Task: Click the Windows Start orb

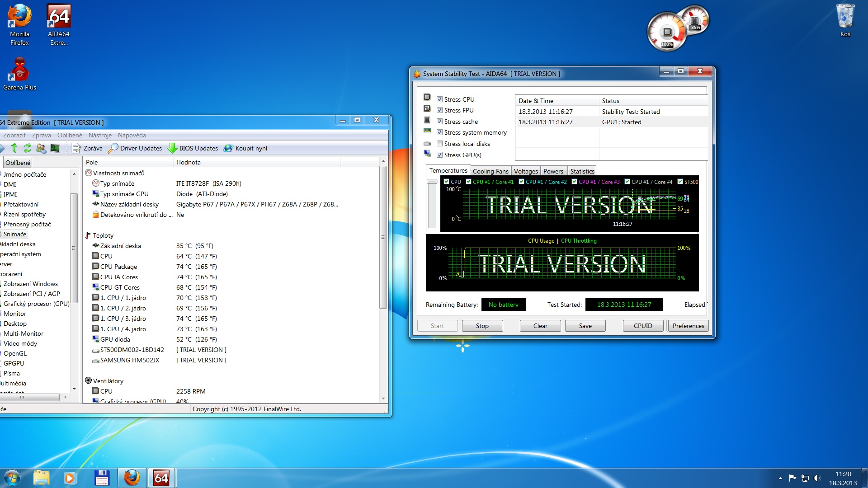Action: tap(12, 478)
